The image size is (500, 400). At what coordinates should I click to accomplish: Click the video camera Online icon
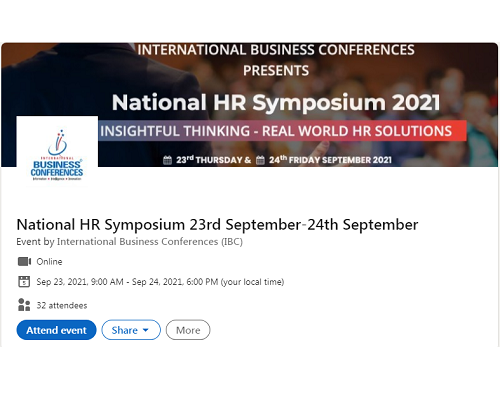24,262
